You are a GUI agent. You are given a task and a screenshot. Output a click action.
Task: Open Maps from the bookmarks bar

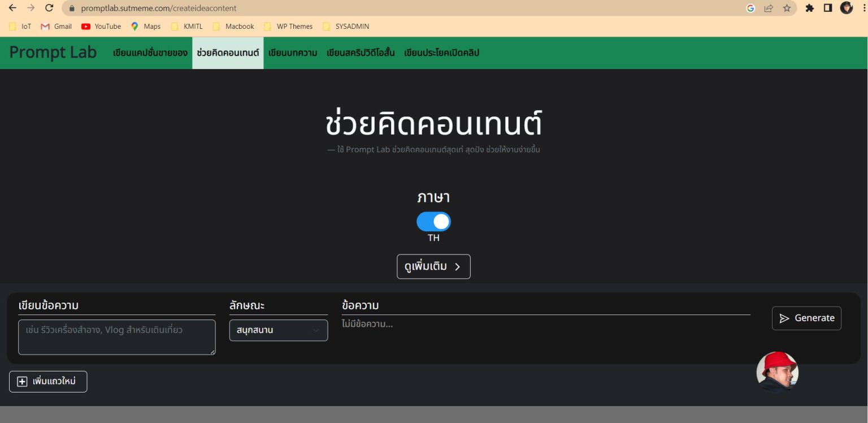pyautogui.click(x=146, y=26)
